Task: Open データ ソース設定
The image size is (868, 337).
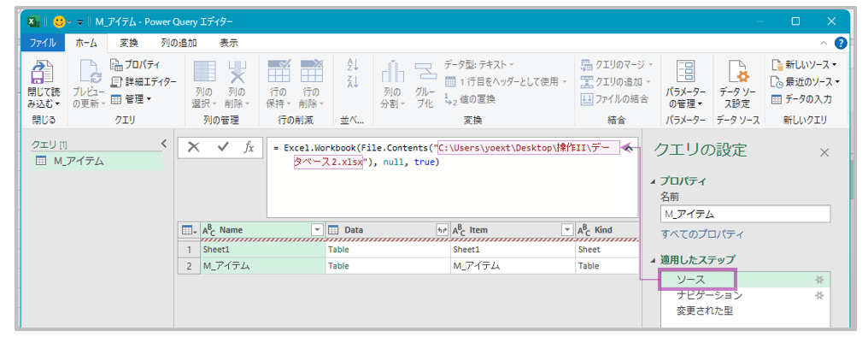Action: [x=738, y=84]
